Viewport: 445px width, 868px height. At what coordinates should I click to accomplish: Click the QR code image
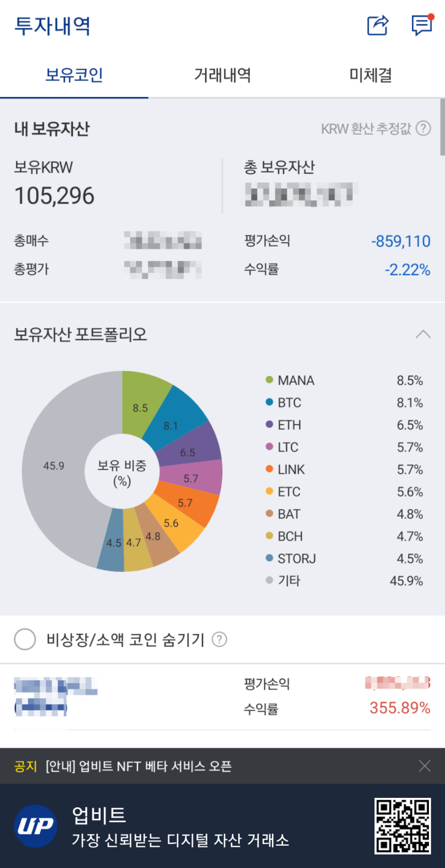(x=403, y=826)
